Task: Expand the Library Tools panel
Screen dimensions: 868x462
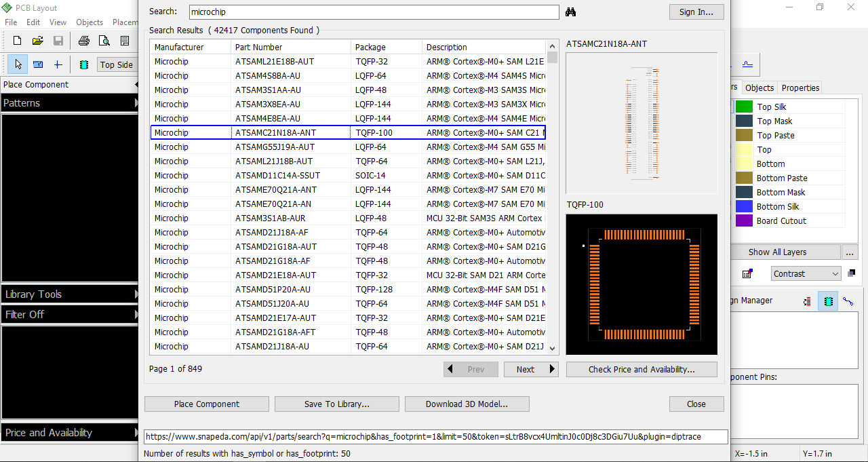Action: pyautogui.click(x=68, y=294)
